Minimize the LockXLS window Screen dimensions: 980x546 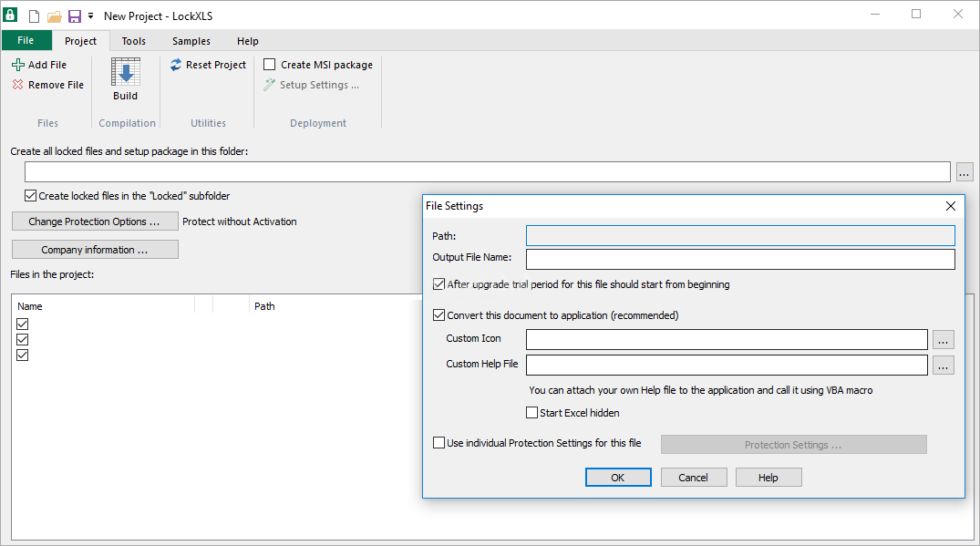[875, 15]
